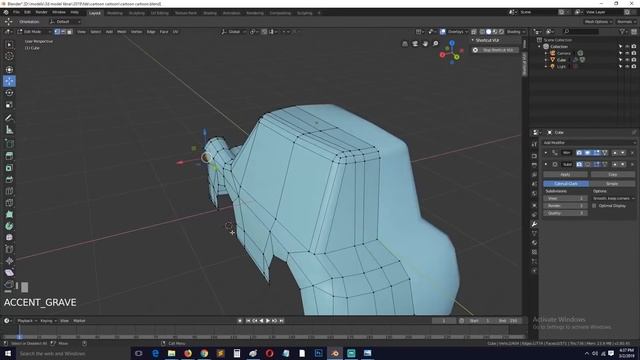
Task: Switch to the Sculpting workspace tab
Action: point(136,13)
